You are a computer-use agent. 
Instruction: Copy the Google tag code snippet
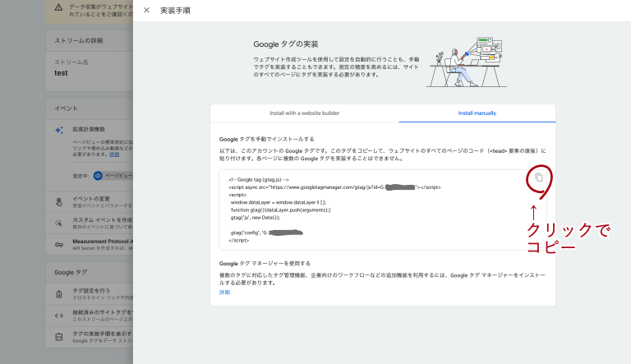(538, 177)
